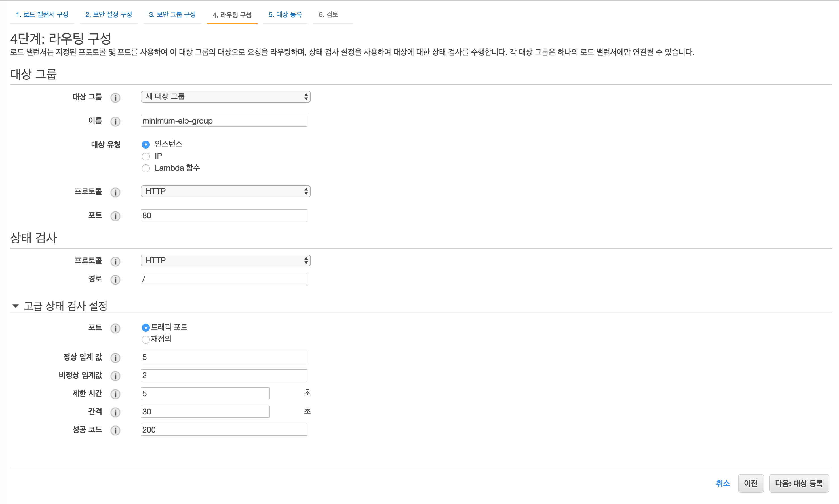
Task: Choose the 재정의 port option
Action: pos(146,340)
